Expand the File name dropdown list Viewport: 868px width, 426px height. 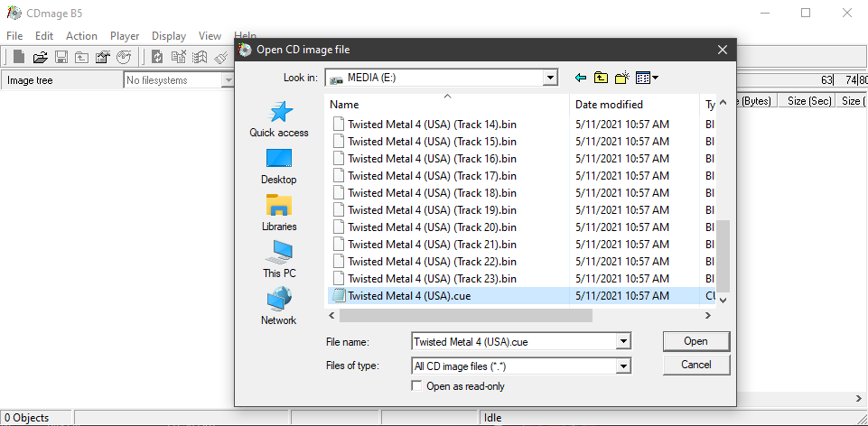pyautogui.click(x=622, y=342)
